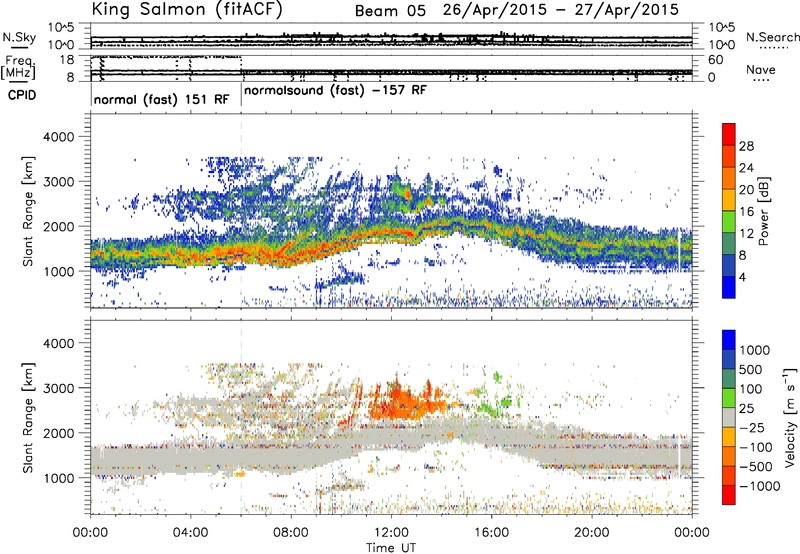Click the 'N.Search' legend label
This screenshot has width=800, height=554.
pyautogui.click(x=773, y=37)
